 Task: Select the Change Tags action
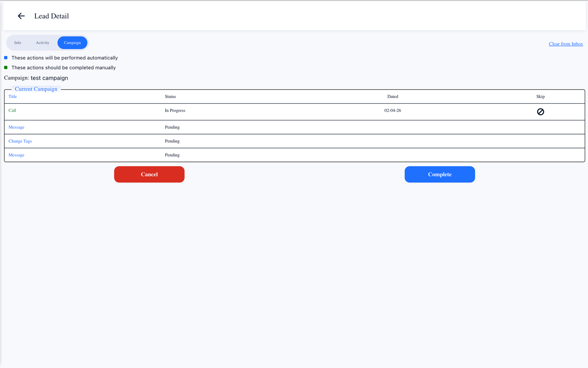coord(20,141)
